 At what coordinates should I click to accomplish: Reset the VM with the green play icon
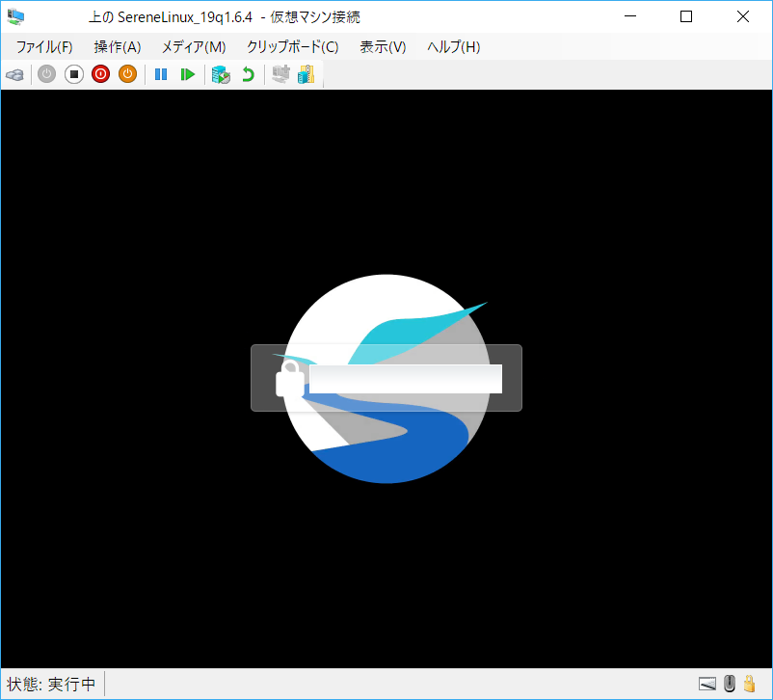pyautogui.click(x=188, y=74)
